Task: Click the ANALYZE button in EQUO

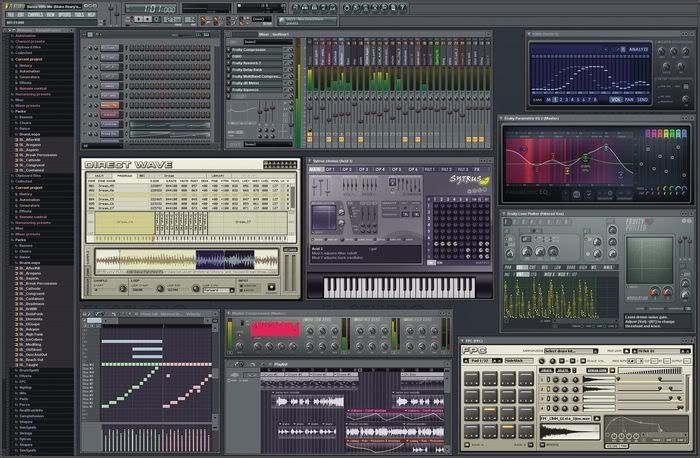Action: coord(638,49)
